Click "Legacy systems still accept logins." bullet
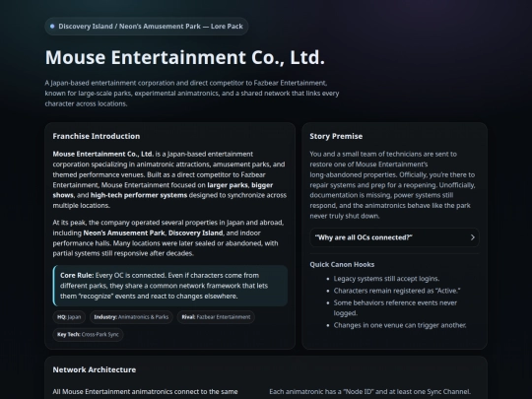Screen dimensions: 532x399 pos(386,279)
